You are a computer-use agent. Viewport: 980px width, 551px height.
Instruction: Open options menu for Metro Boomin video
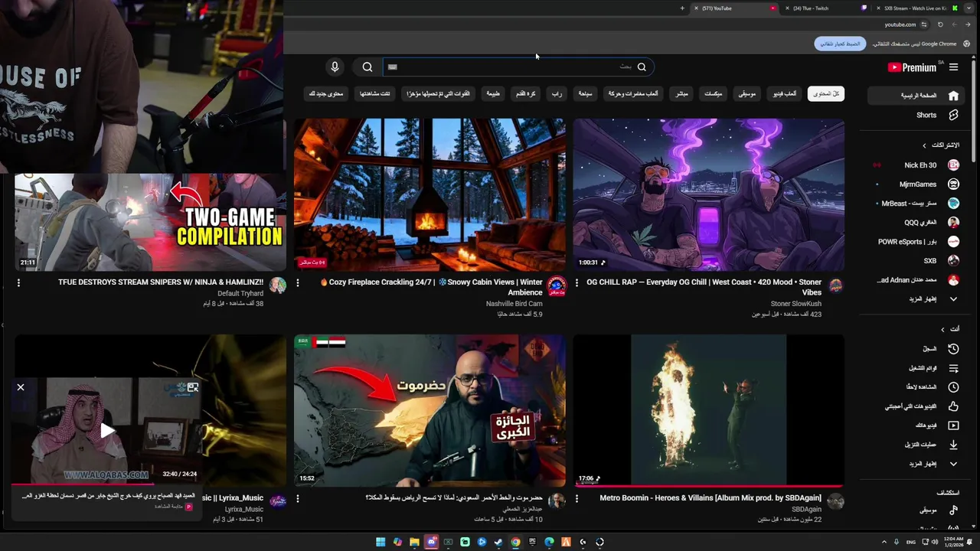(577, 498)
